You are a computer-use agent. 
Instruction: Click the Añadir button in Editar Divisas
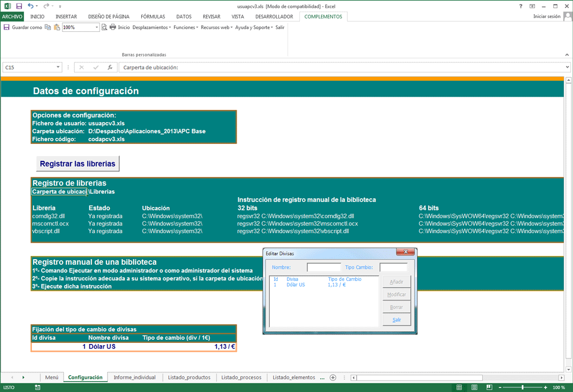click(x=396, y=282)
